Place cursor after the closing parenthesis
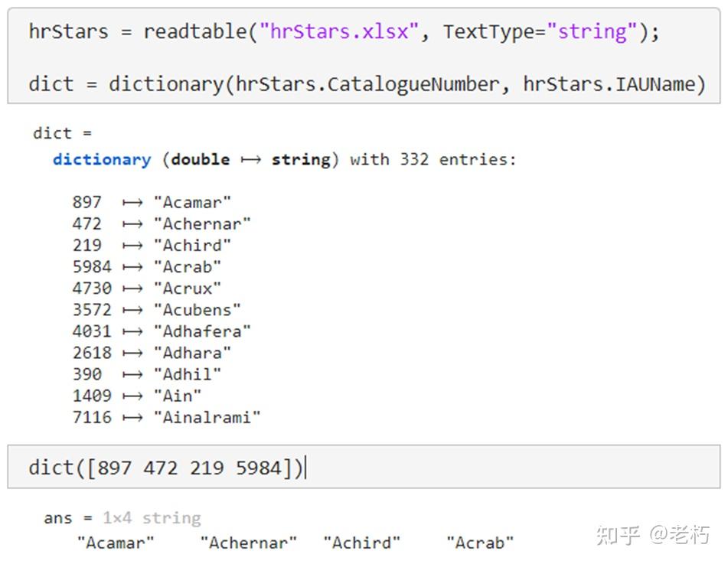This screenshot has width=728, height=564. coord(305,467)
